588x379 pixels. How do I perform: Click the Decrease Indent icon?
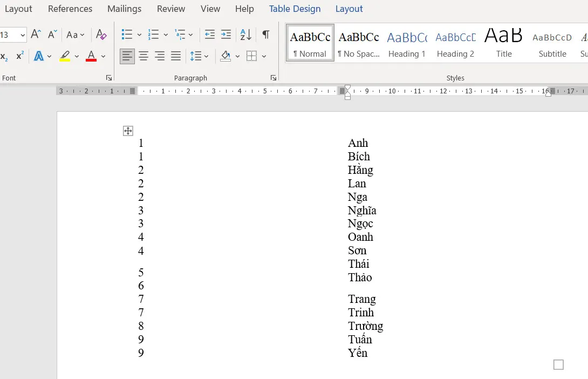pos(210,35)
